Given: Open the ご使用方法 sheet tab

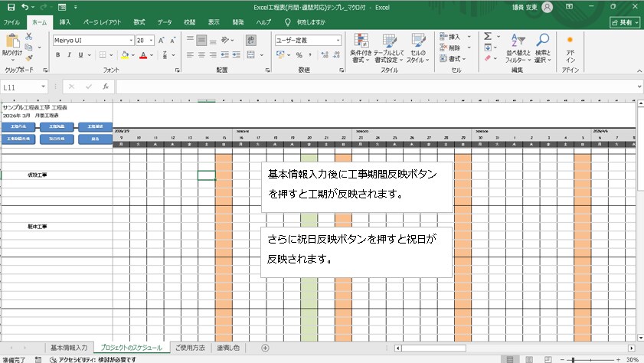Looking at the screenshot, I should click(x=190, y=348).
